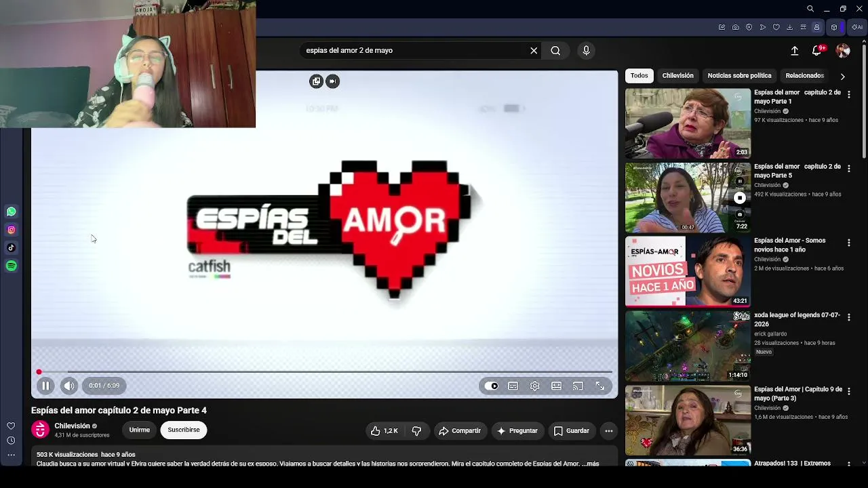Open the Novios hace 1 año thumbnail

[688, 272]
